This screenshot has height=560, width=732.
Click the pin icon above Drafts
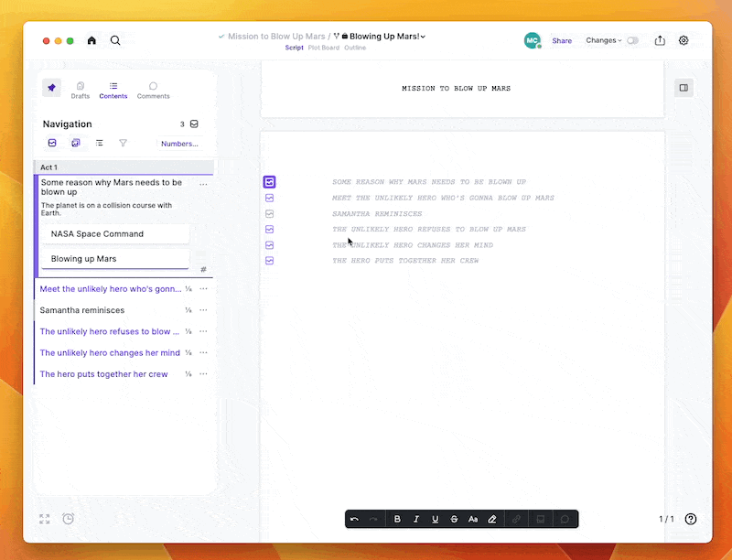51,88
